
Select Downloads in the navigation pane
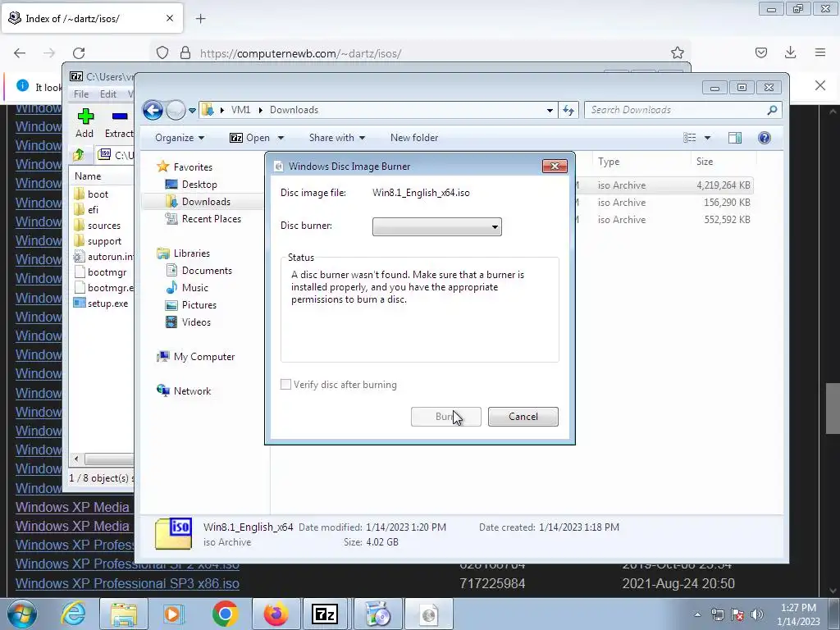coord(199,202)
